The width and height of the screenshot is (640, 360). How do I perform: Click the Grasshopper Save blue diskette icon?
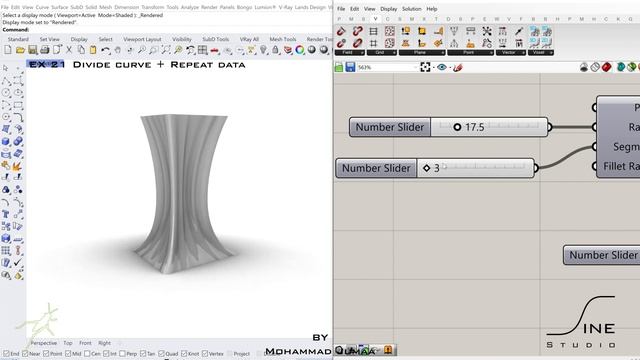(350, 67)
